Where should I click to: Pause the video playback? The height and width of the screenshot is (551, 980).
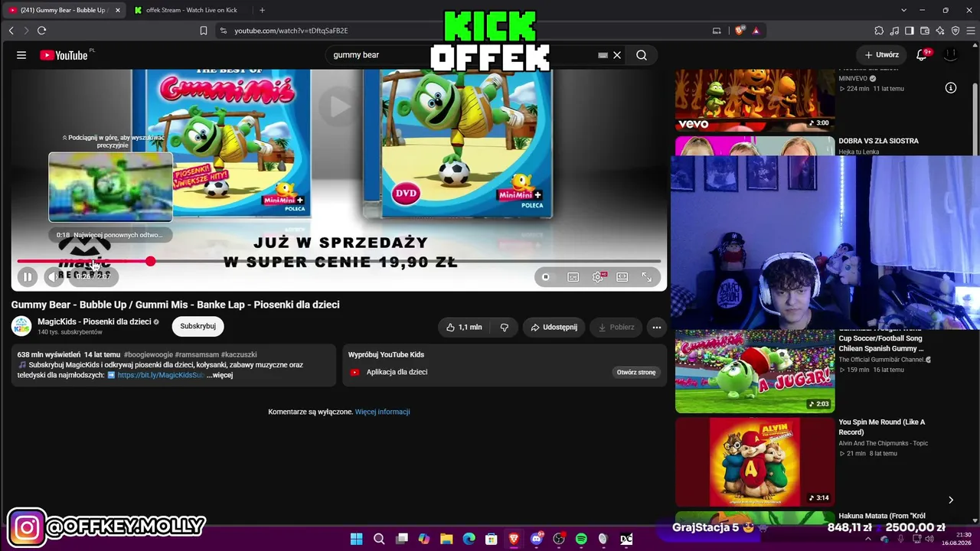click(x=28, y=277)
